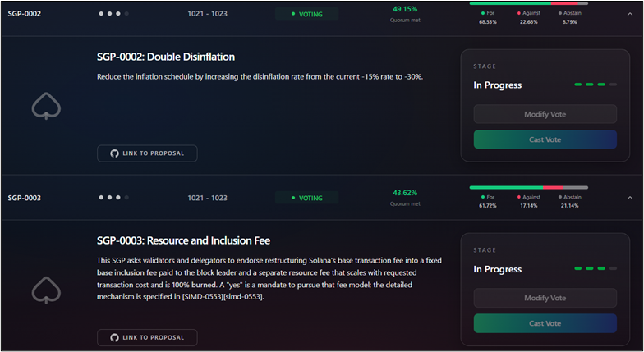Screen dimensions: 644x352
Task: Click the In Progress stage label in SGP-0002 card
Action: (498, 85)
